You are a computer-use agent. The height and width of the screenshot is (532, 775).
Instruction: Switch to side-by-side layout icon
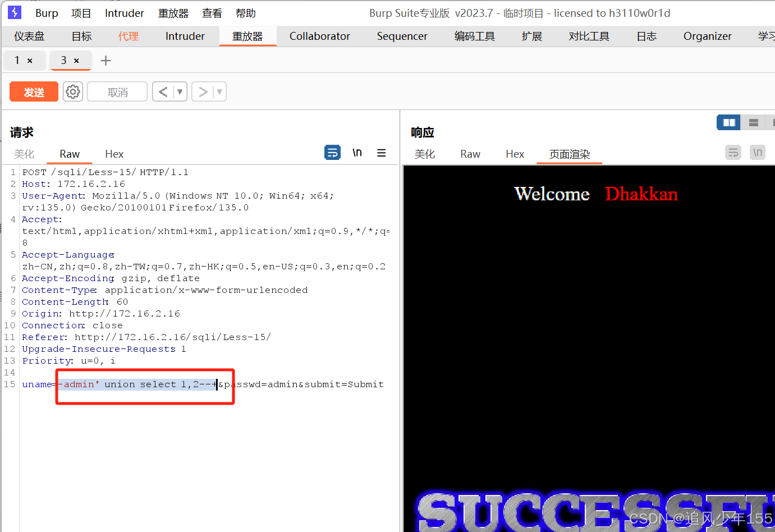[729, 122]
